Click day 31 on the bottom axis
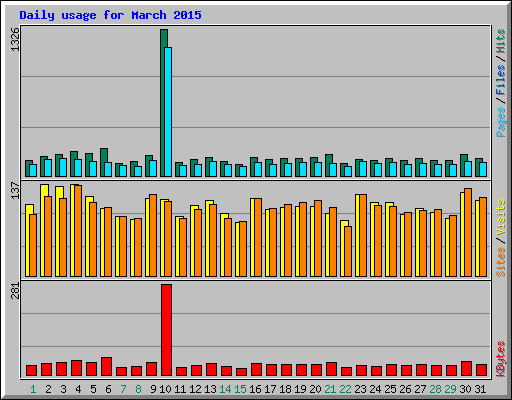This screenshot has height=400, width=512. (x=480, y=389)
